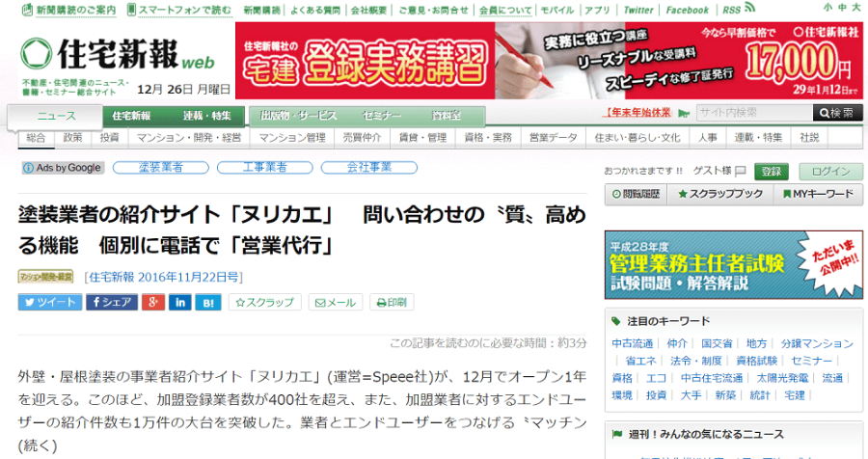Viewport: 868px width, 459px height.
Task: Open the 出版物・サービス tab
Action: click(x=290, y=116)
